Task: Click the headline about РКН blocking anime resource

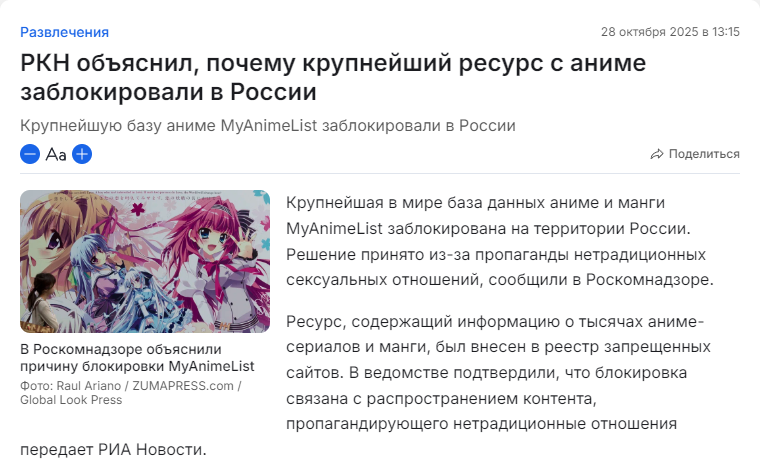Action: (x=333, y=77)
